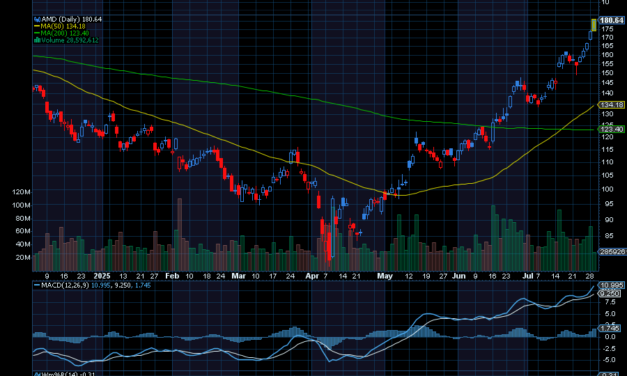Click the 155 price axis label

pos(607,64)
